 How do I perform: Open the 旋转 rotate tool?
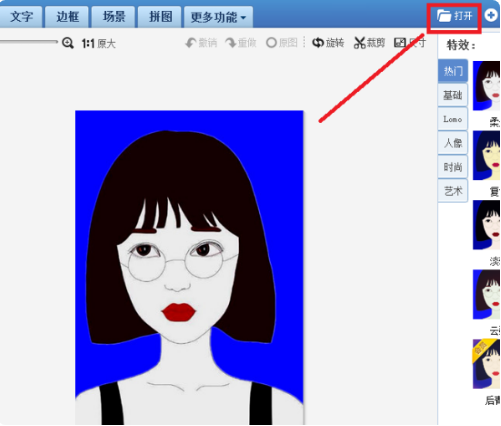pos(328,43)
